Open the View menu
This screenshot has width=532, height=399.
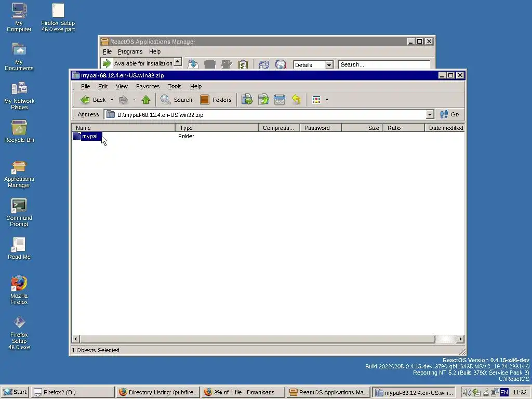tap(122, 87)
